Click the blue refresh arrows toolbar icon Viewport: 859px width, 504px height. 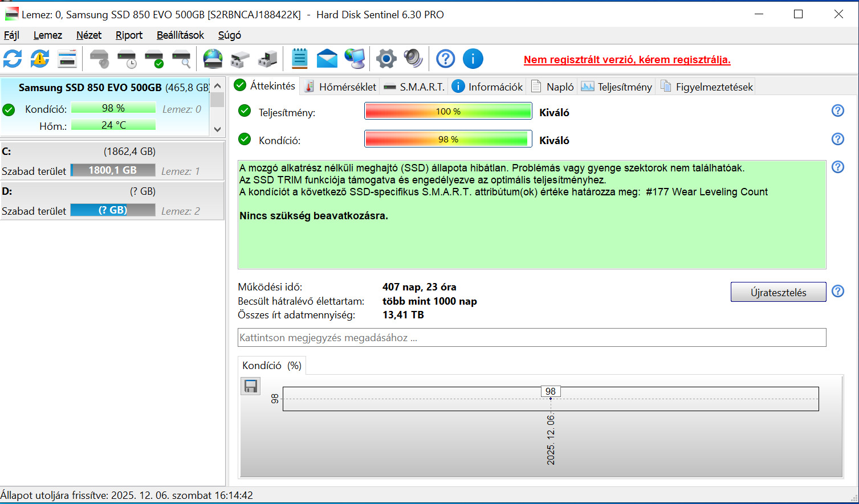pyautogui.click(x=13, y=59)
